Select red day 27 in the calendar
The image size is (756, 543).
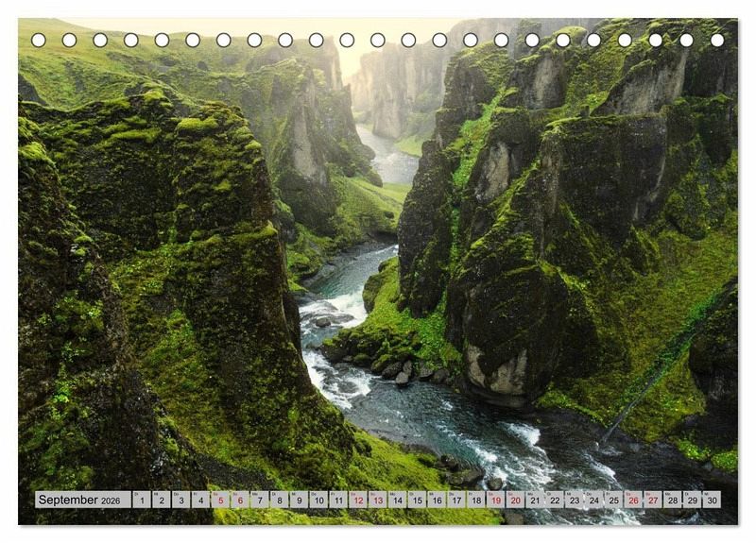tap(653, 500)
